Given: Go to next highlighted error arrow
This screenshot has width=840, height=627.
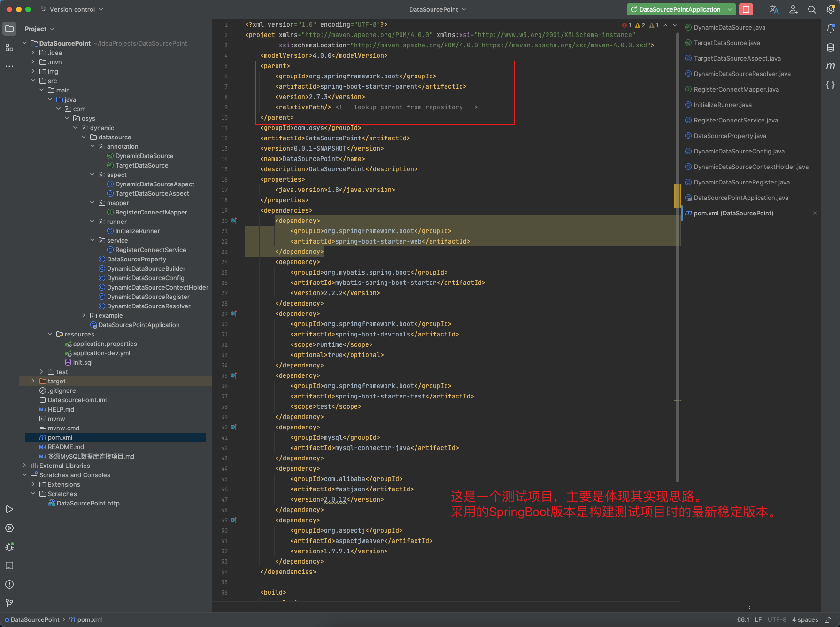Looking at the screenshot, I should click(x=675, y=25).
